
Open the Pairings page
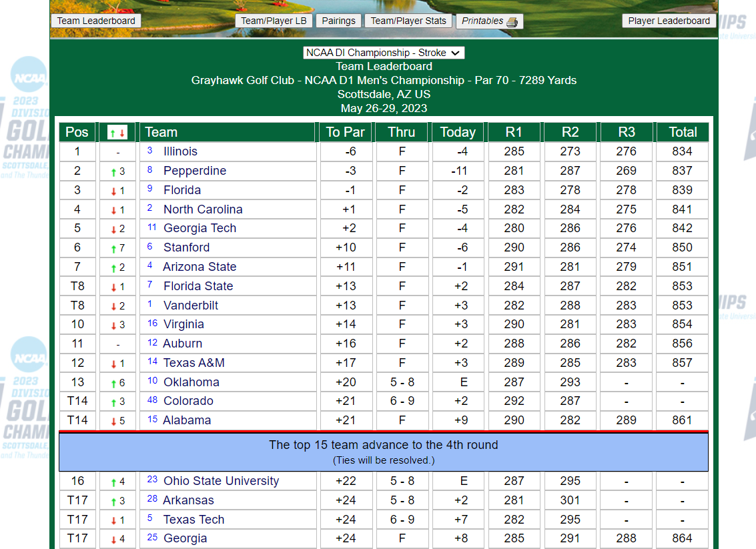[x=338, y=21]
